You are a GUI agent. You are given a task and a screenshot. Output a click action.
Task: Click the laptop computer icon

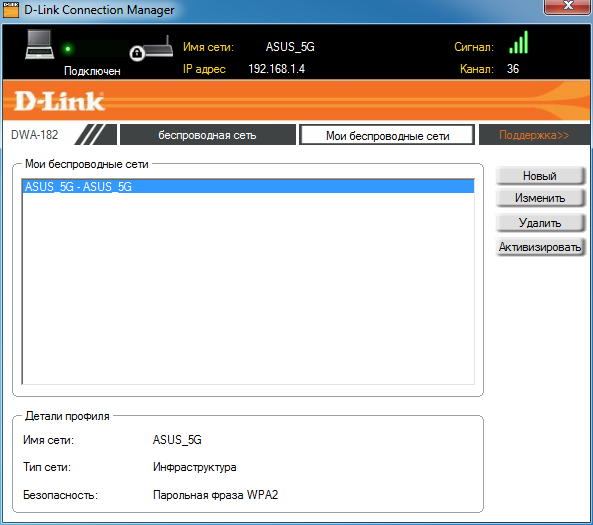pyautogui.click(x=39, y=44)
